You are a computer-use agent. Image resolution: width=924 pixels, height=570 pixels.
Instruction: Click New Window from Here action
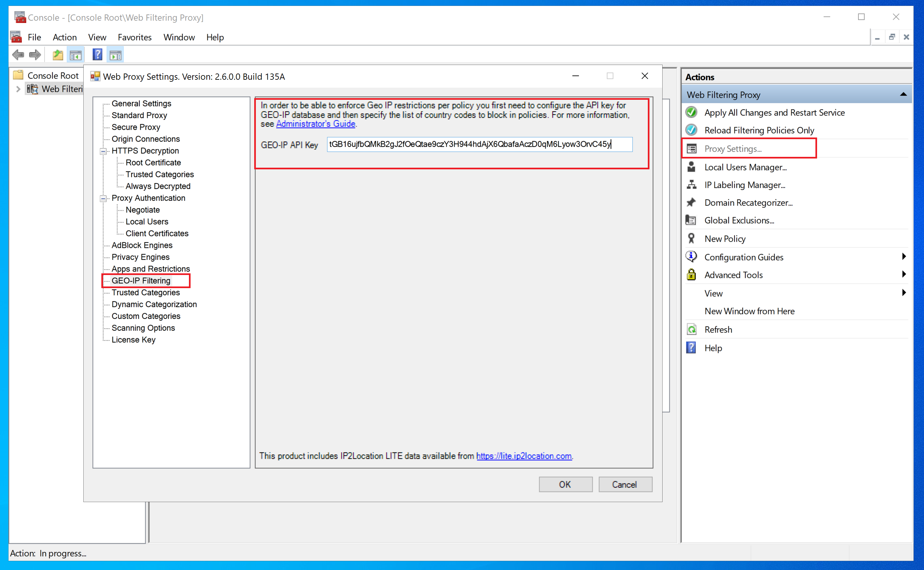[x=749, y=311]
